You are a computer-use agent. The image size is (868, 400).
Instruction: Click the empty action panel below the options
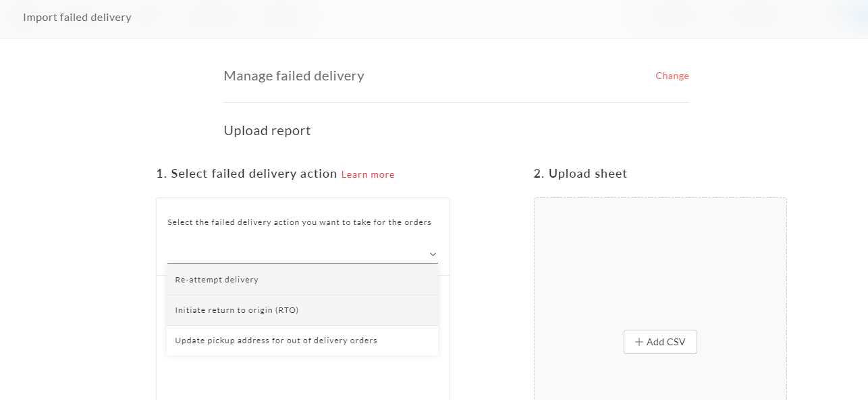(x=302, y=378)
